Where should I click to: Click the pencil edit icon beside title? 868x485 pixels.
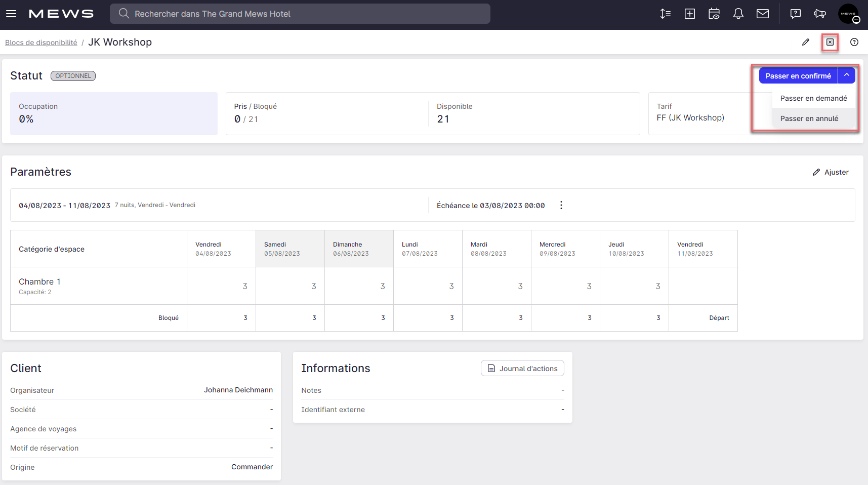click(806, 42)
